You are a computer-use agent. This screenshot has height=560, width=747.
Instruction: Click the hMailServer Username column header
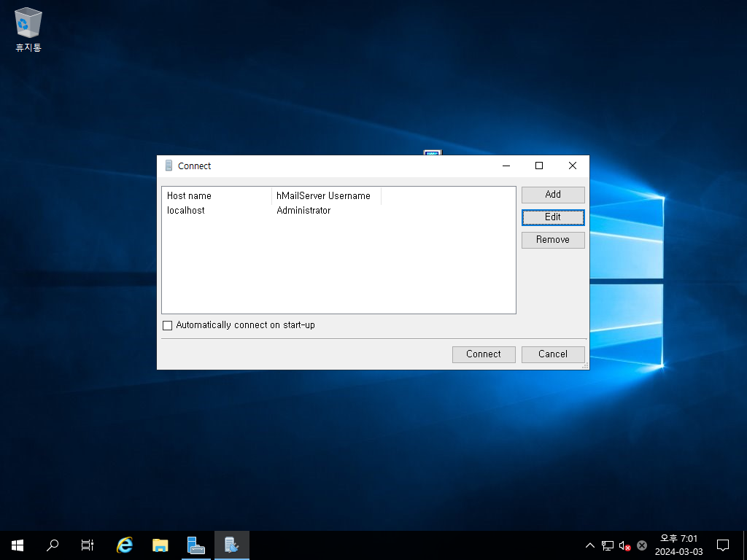(326, 195)
